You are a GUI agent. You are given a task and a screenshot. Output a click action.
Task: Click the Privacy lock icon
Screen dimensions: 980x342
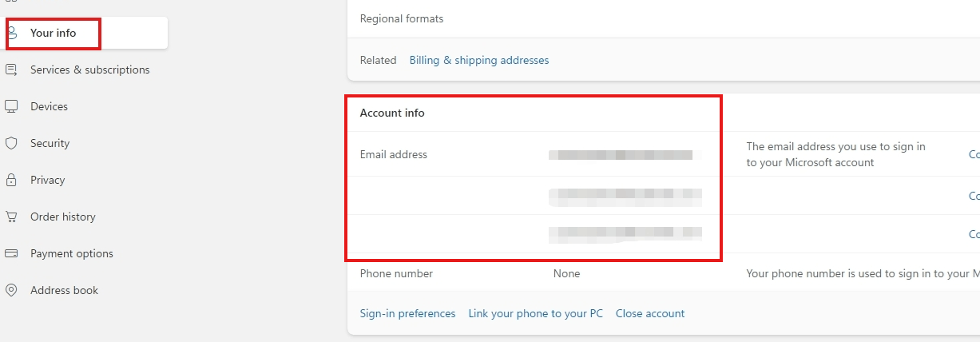click(11, 180)
